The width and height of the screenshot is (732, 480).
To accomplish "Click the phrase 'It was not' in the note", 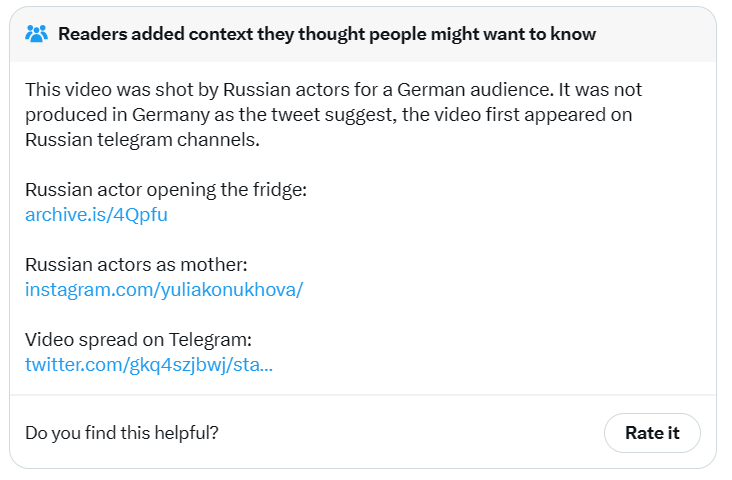I will (600, 90).
